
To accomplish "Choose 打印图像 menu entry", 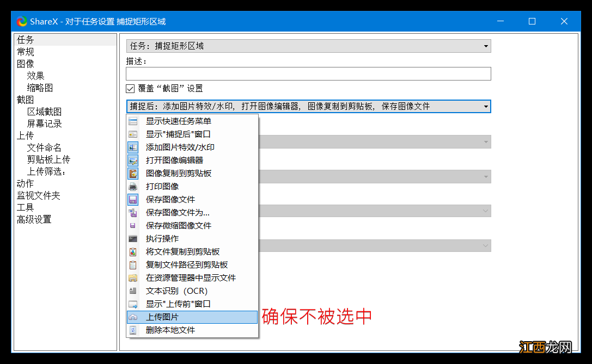I will (x=193, y=186).
